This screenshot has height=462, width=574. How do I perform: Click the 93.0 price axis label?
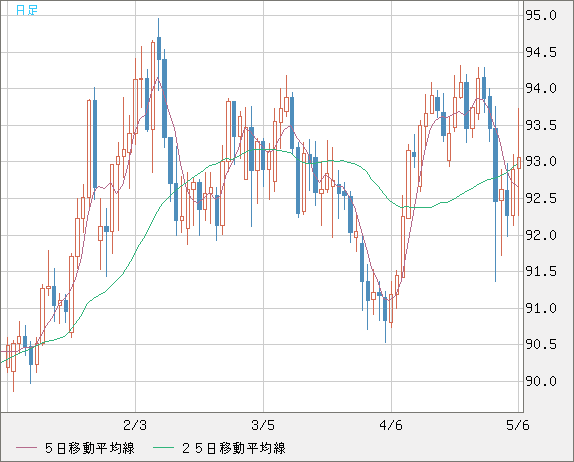tap(541, 161)
